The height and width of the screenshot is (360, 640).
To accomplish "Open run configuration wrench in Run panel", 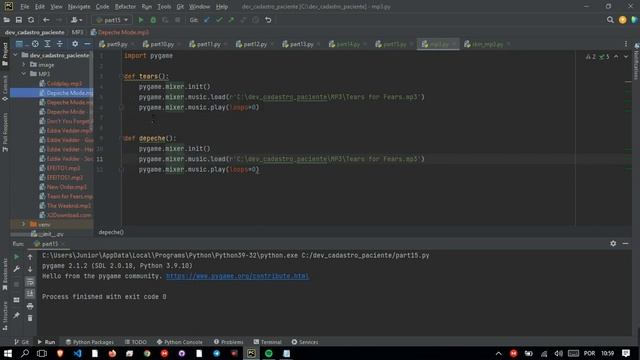I will [16, 269].
